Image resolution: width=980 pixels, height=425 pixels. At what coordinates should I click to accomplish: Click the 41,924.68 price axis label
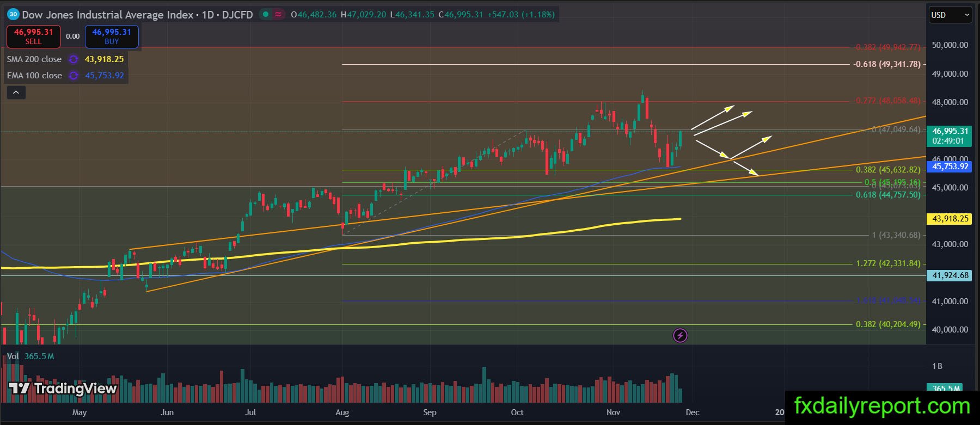pyautogui.click(x=950, y=275)
